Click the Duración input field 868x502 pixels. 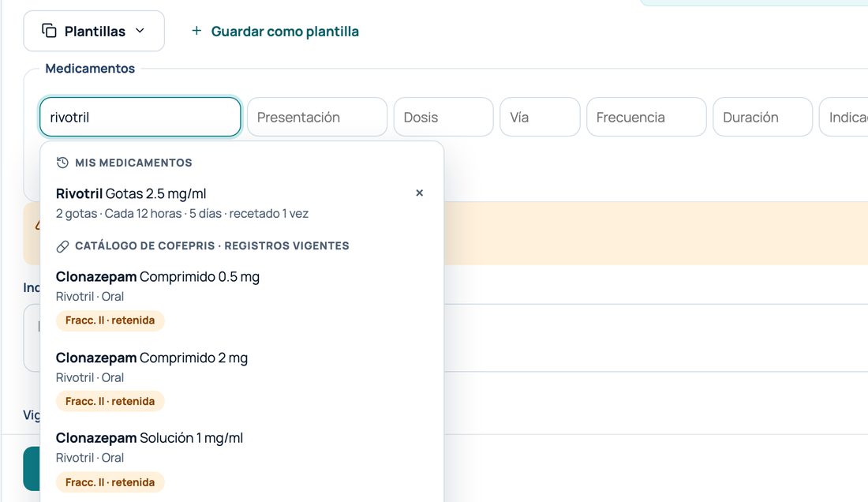pos(762,117)
